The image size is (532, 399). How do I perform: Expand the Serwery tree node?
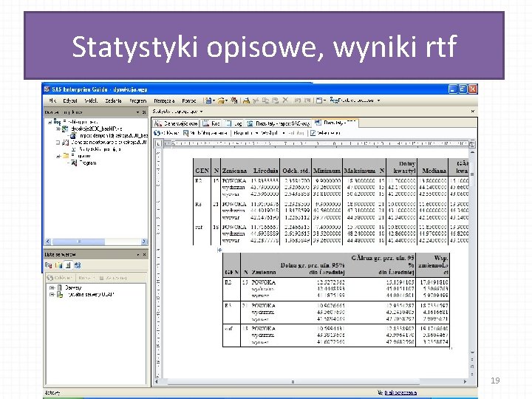[52, 287]
